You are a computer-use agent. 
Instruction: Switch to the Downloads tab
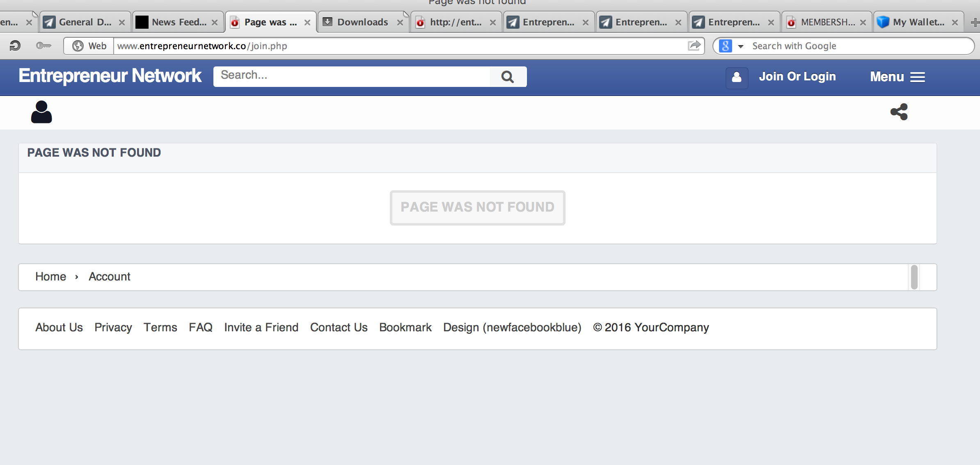(x=362, y=22)
